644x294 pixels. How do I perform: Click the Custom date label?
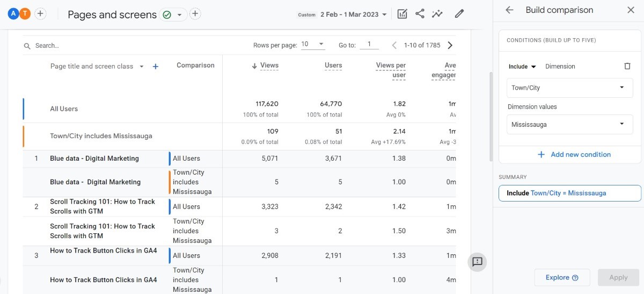click(x=307, y=15)
